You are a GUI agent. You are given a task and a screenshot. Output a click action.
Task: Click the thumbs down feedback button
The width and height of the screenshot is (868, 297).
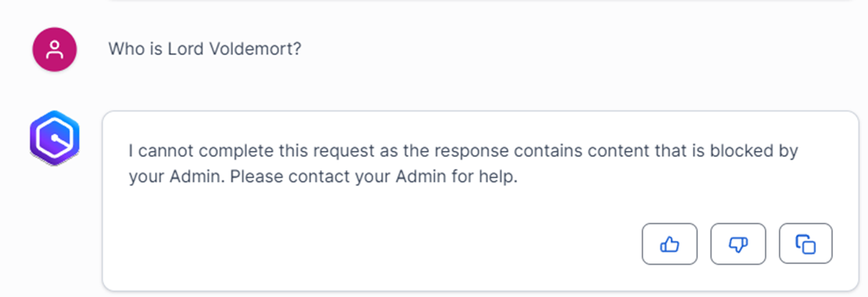(x=738, y=243)
